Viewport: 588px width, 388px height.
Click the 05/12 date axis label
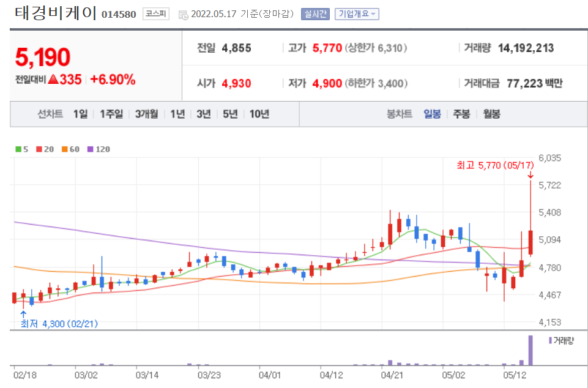coord(515,375)
